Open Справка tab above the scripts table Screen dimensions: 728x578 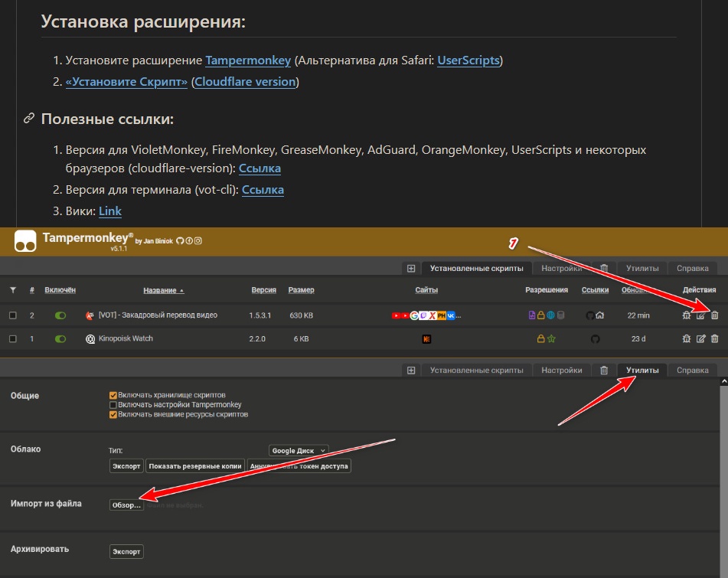[x=692, y=269]
